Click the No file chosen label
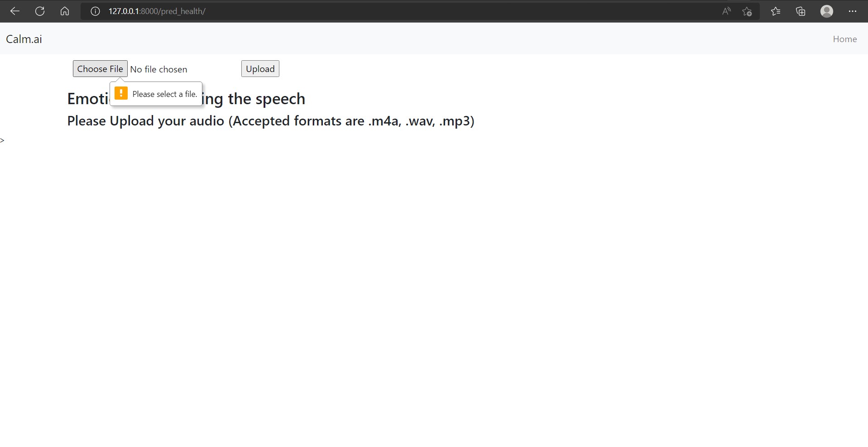The height and width of the screenshot is (447, 868). [x=158, y=69]
